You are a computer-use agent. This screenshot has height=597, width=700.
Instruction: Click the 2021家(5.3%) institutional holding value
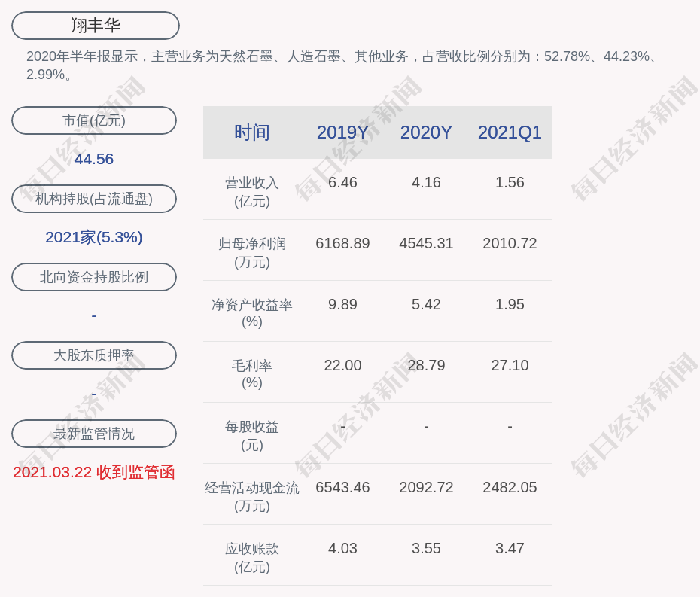94,237
